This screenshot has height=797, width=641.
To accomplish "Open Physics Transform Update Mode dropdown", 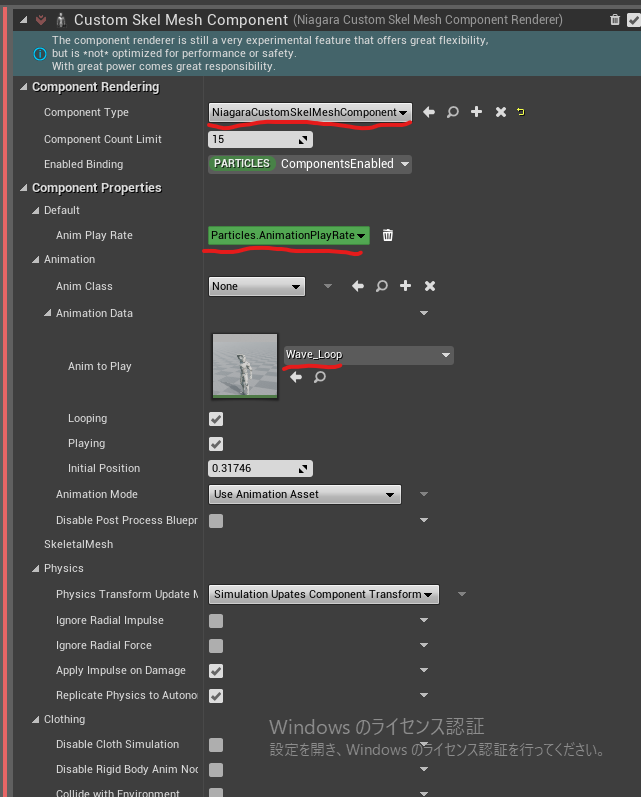I will pos(324,594).
